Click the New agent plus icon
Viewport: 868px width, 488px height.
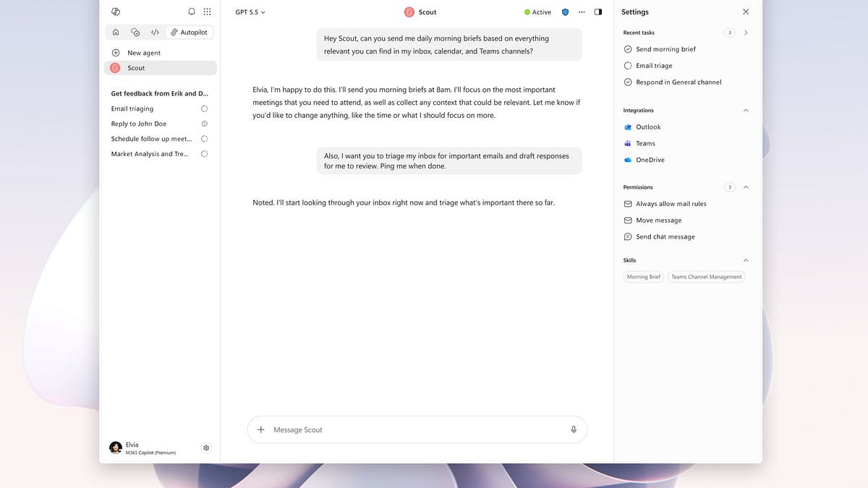click(116, 53)
